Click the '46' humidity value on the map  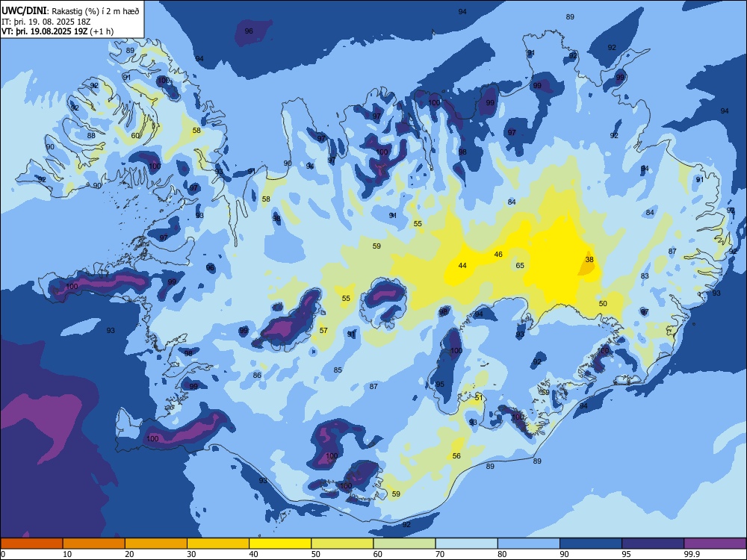coord(498,255)
